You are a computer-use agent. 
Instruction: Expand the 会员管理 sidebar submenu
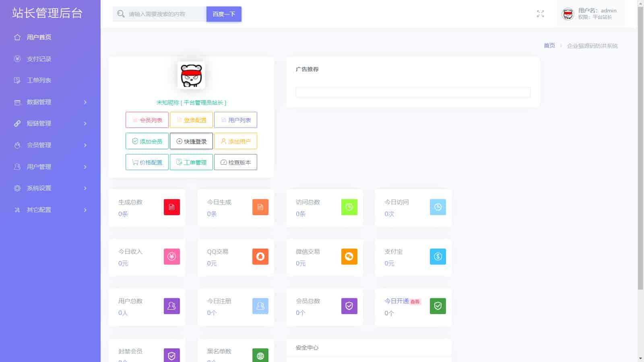coord(50,145)
